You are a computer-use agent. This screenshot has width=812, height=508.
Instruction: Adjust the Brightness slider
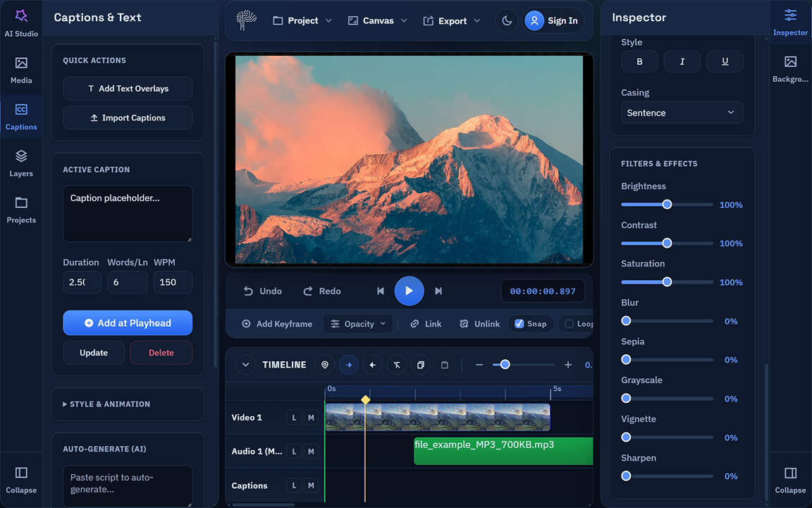click(667, 205)
